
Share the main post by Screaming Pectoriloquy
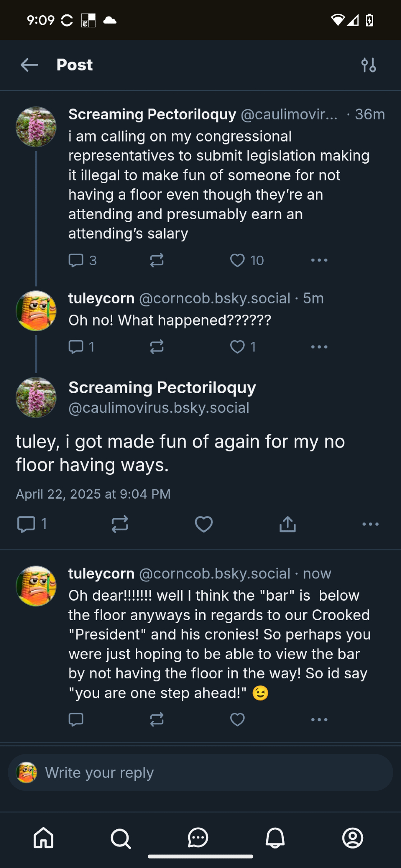click(x=288, y=524)
